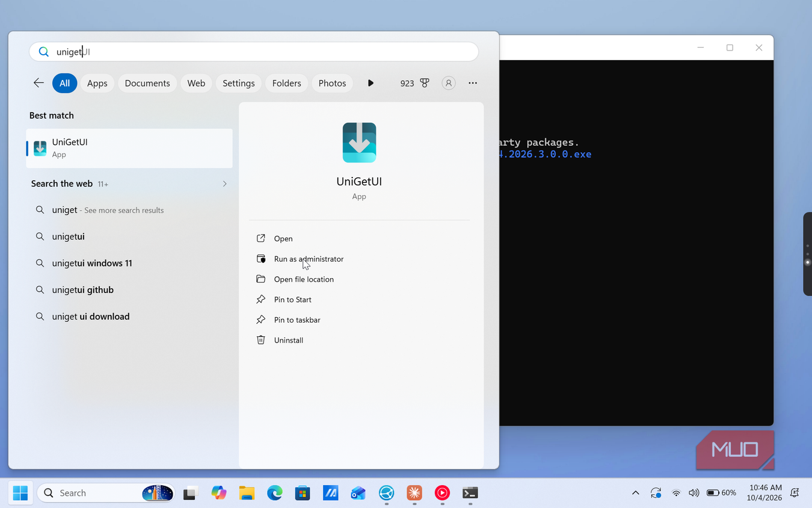Open Microsoft Rewards points 923
812x508 pixels.
[x=414, y=83]
